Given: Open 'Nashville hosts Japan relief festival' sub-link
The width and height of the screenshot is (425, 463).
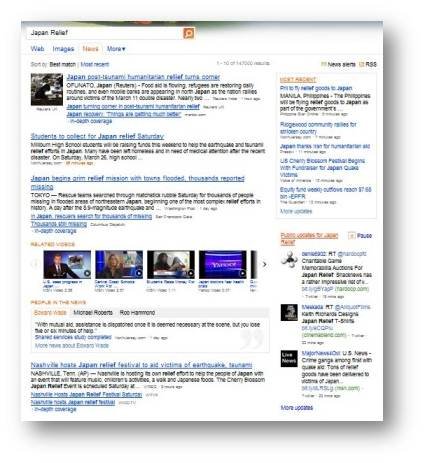Looking at the screenshot, I should pyautogui.click(x=73, y=402).
